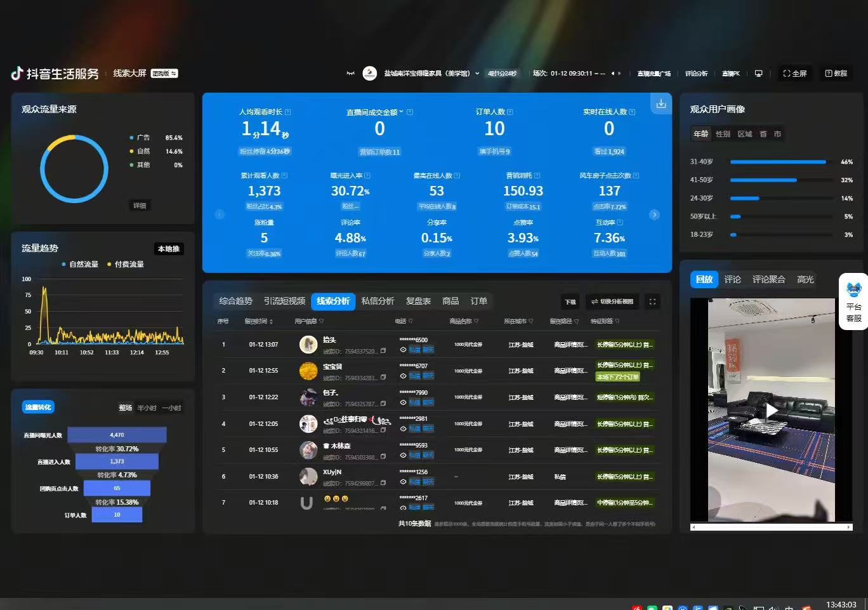This screenshot has height=610, width=868.
Task: Filter the 所在城市 column
Action: [x=531, y=321]
